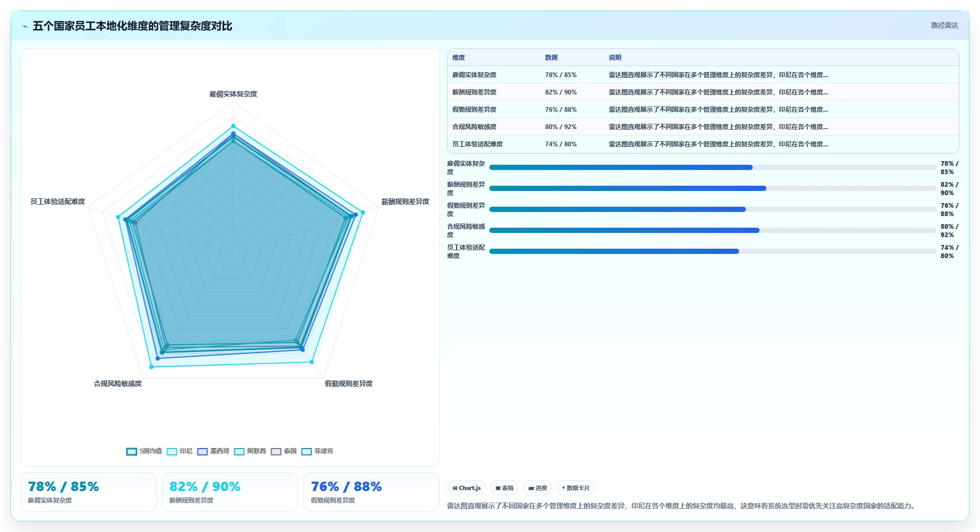This screenshot has height=532, width=980.
Task: Click the 路径雷达 label in header
Action: point(944,25)
